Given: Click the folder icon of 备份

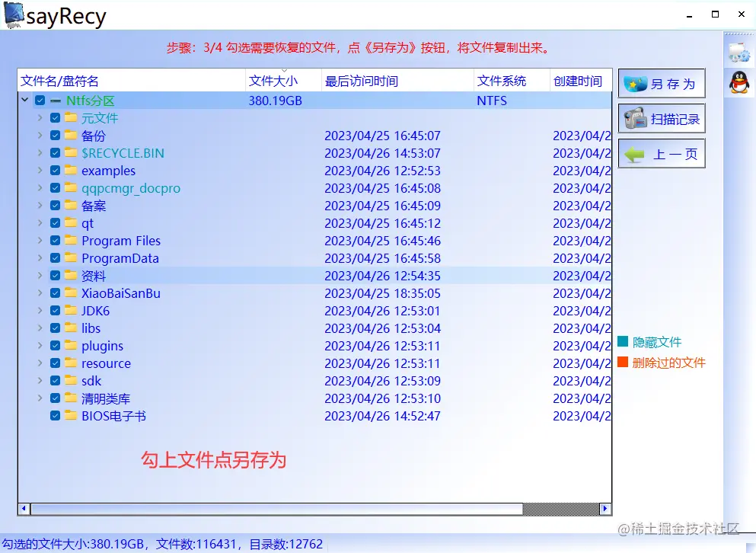Looking at the screenshot, I should pos(71,135).
